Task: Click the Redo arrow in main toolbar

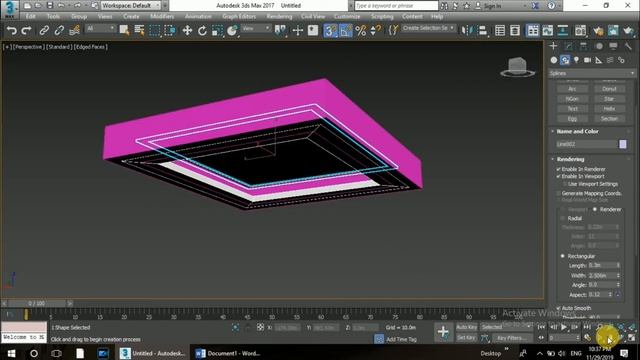Action: click(27, 31)
